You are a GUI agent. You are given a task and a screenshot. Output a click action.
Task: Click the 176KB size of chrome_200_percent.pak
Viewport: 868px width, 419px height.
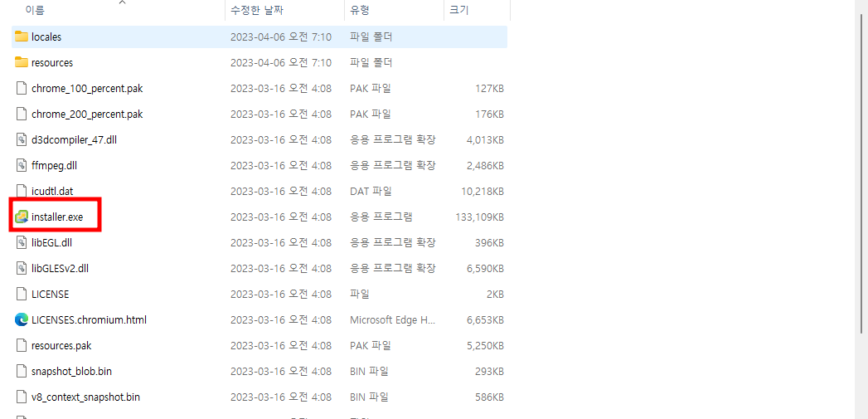tap(489, 114)
